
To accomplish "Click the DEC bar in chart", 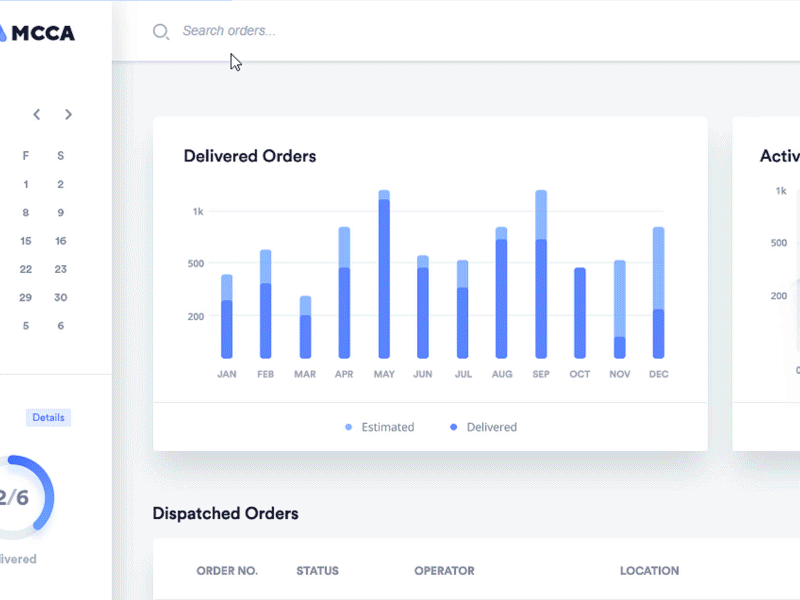I will [x=659, y=293].
